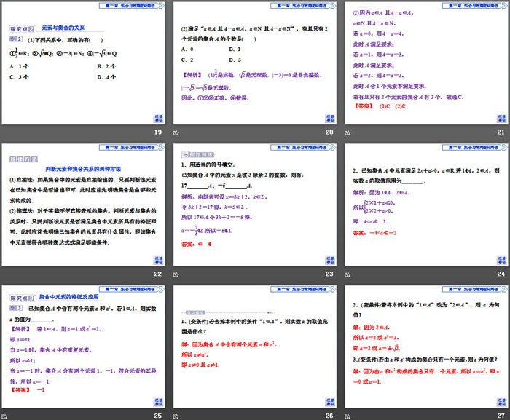Click the red "答案" line on slide 24
Viewport: 510px width, 420px height.
coord(374,233)
